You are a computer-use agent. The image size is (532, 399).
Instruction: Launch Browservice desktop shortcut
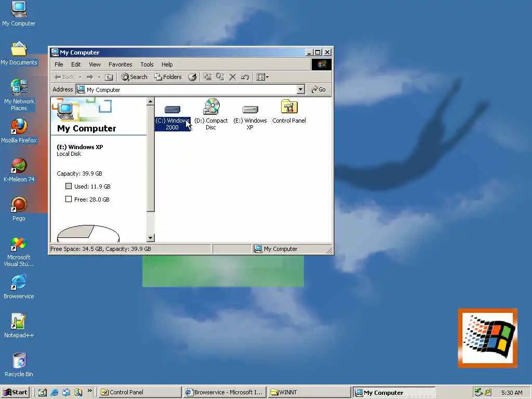[x=19, y=287]
